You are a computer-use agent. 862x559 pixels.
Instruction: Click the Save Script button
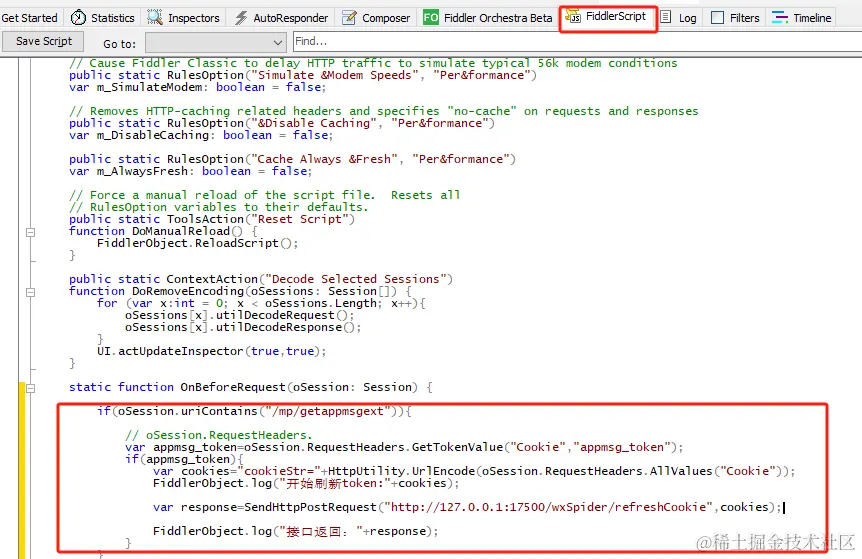pos(44,41)
